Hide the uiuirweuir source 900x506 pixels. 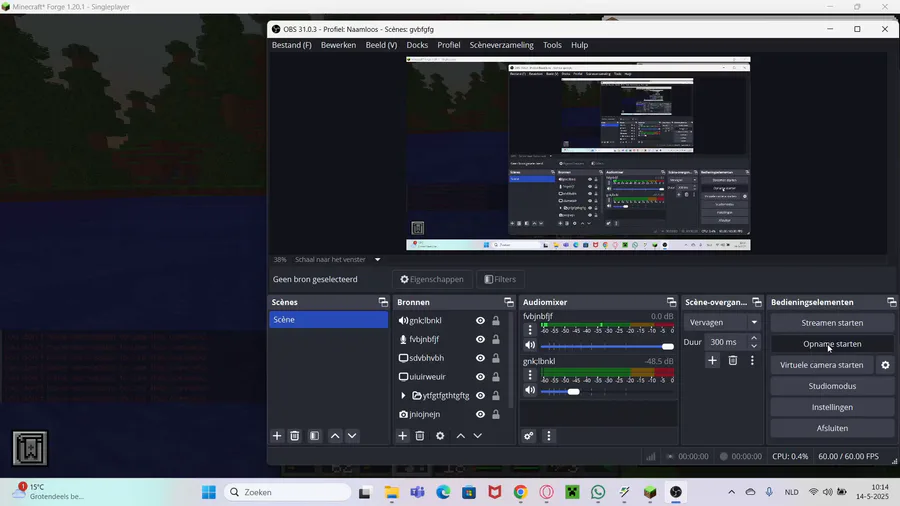coord(480,377)
